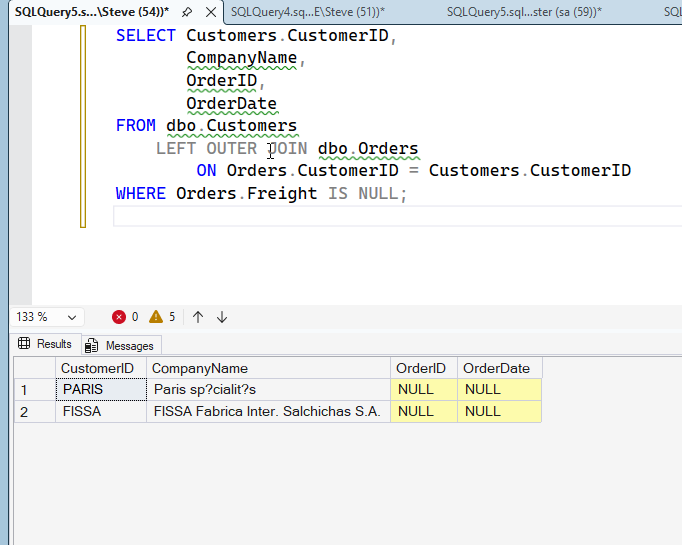This screenshot has width=682, height=545.
Task: Go to previous issue with up arrow
Action: pyautogui.click(x=198, y=317)
